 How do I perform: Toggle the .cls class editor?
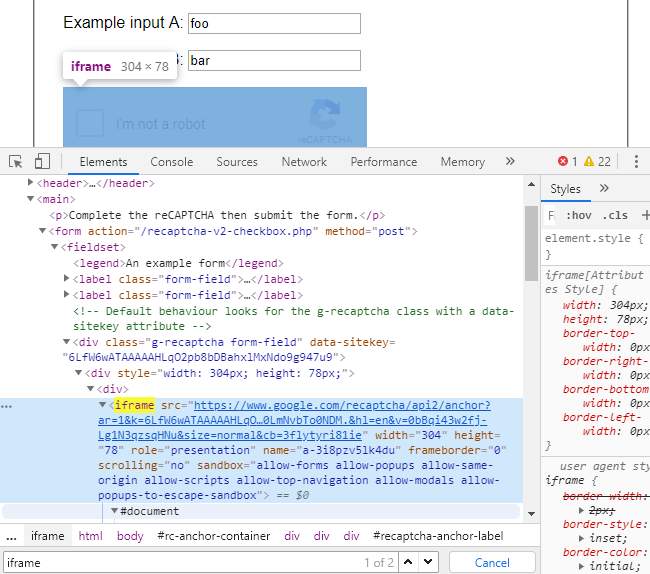click(x=615, y=215)
